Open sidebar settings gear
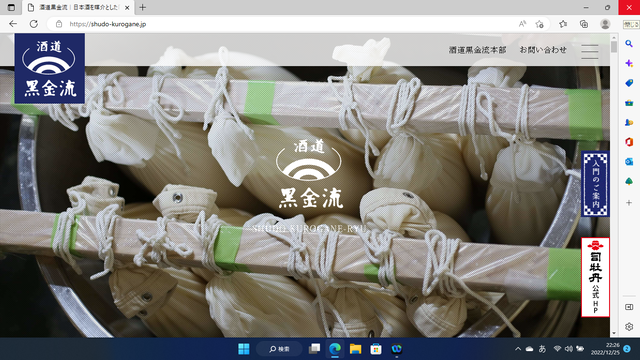This screenshot has width=640, height=360. point(629,327)
